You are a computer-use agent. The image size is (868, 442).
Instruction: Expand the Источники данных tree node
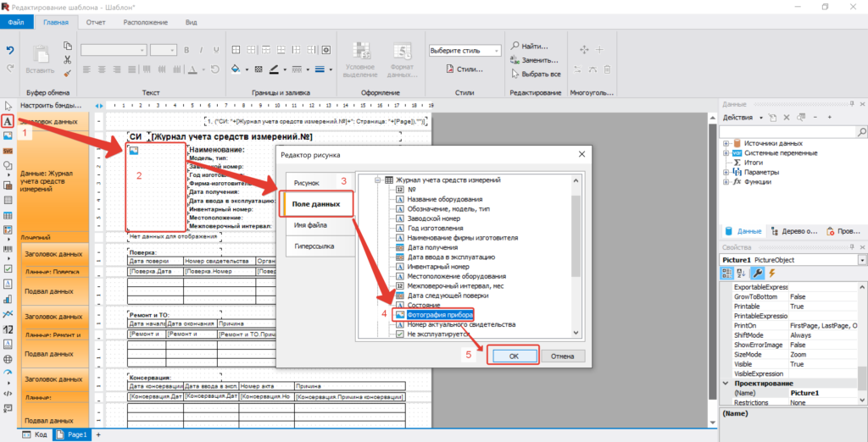pos(726,143)
